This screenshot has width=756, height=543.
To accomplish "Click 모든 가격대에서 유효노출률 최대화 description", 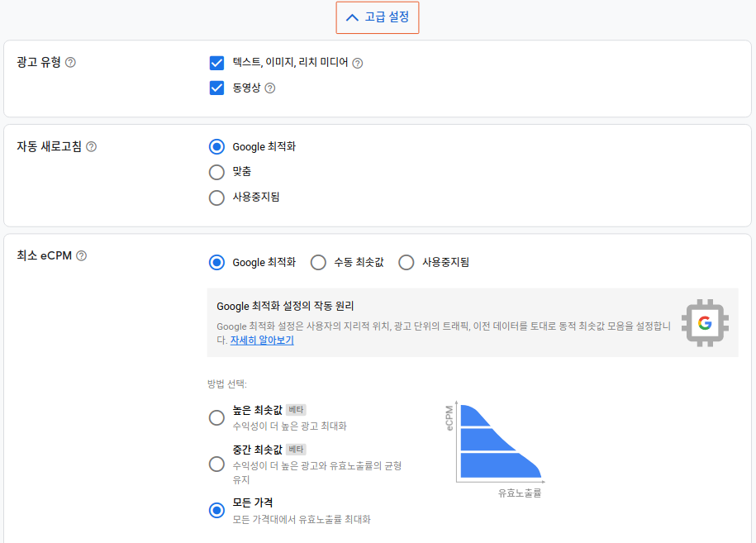I will point(302,519).
